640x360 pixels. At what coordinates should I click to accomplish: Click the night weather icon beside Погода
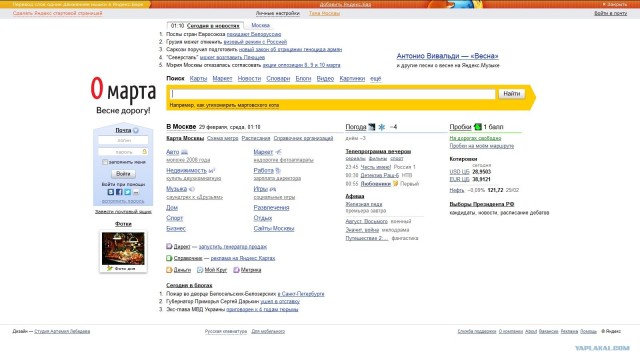point(371,127)
